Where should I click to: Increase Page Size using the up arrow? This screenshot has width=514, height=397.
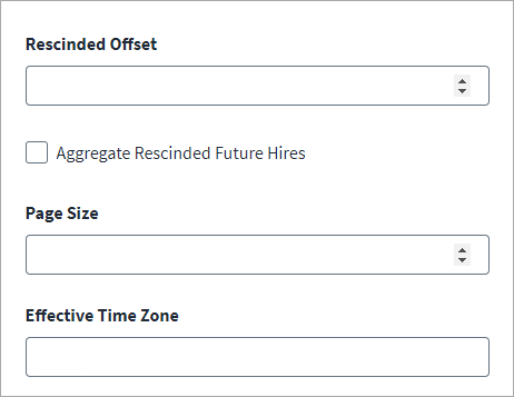tap(462, 250)
